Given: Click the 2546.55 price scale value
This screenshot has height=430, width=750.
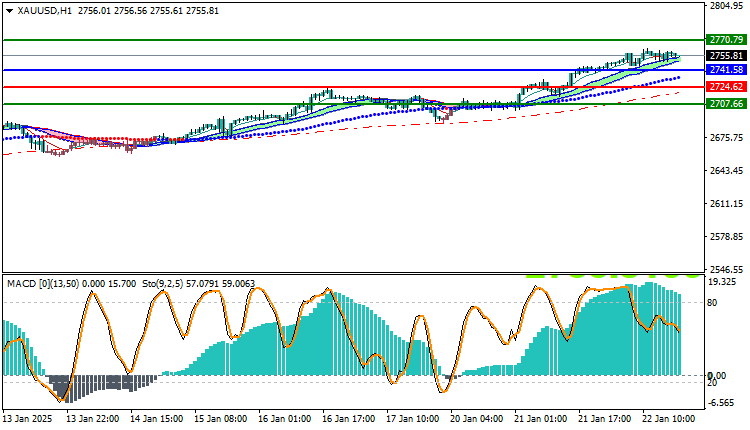Looking at the screenshot, I should (727, 270).
